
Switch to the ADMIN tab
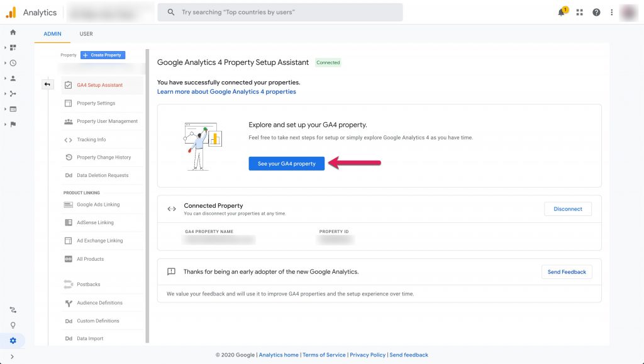pos(53,34)
